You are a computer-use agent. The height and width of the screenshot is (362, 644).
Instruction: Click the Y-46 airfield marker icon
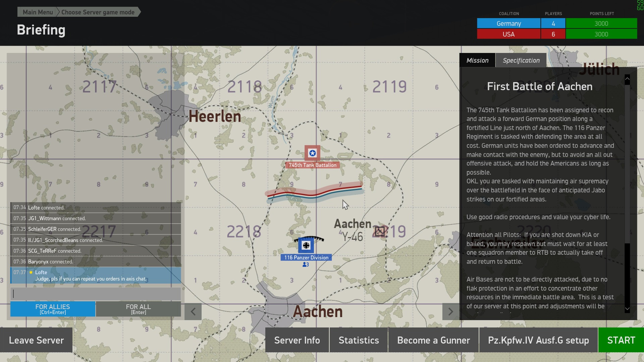click(x=380, y=231)
